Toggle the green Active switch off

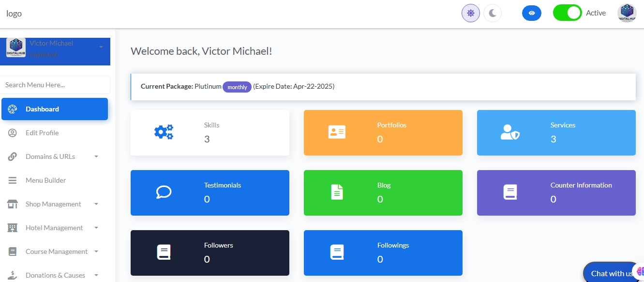click(567, 13)
